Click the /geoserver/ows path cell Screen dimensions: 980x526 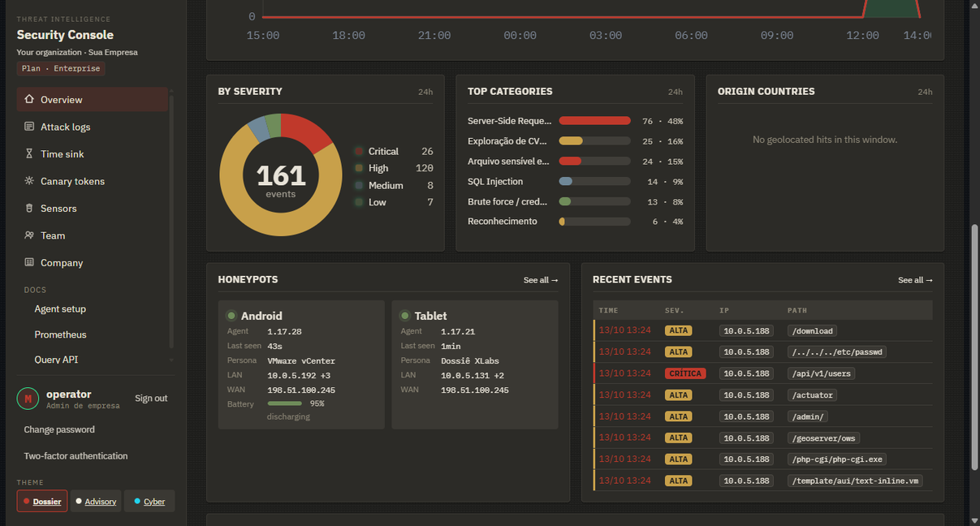[x=823, y=438]
